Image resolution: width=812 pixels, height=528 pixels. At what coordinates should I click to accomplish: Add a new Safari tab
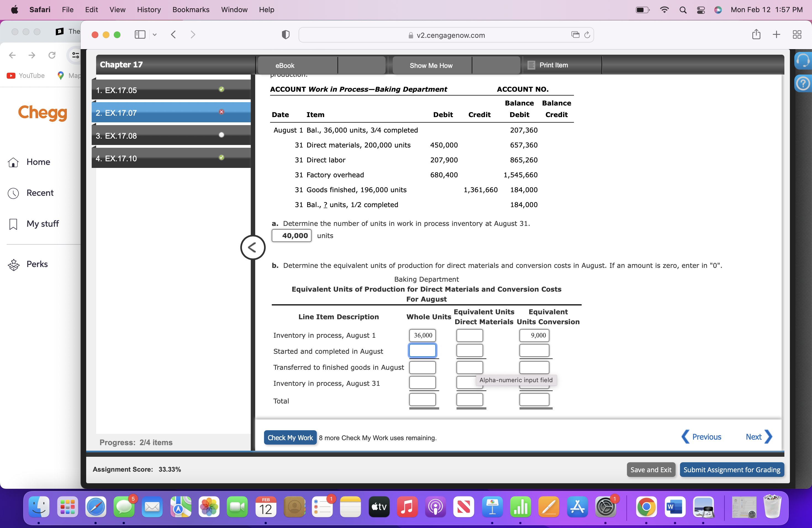coord(776,35)
